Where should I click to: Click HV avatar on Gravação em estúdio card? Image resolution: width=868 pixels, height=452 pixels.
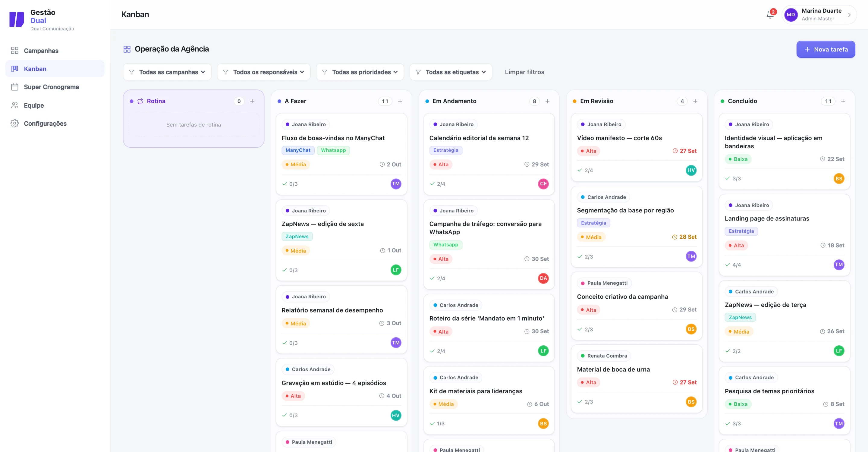click(396, 415)
